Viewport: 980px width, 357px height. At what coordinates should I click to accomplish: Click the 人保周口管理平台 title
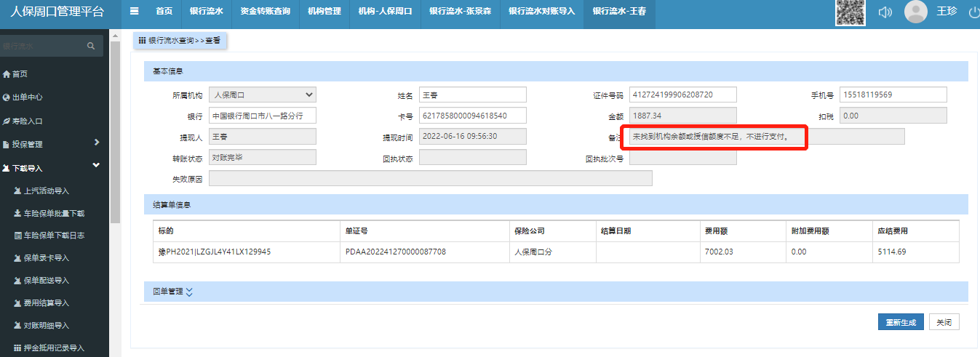57,12
